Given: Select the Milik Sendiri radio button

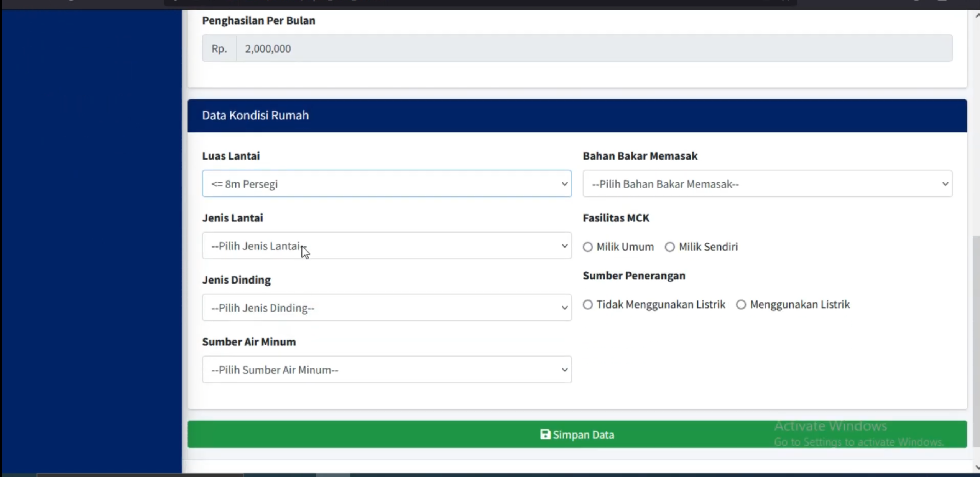Looking at the screenshot, I should click(x=670, y=247).
